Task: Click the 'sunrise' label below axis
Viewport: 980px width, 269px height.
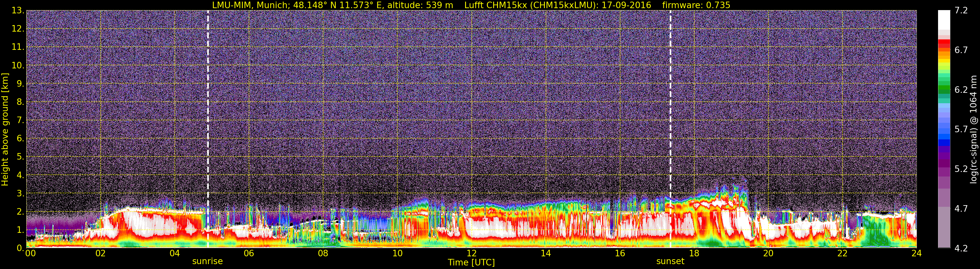Action: click(x=207, y=262)
